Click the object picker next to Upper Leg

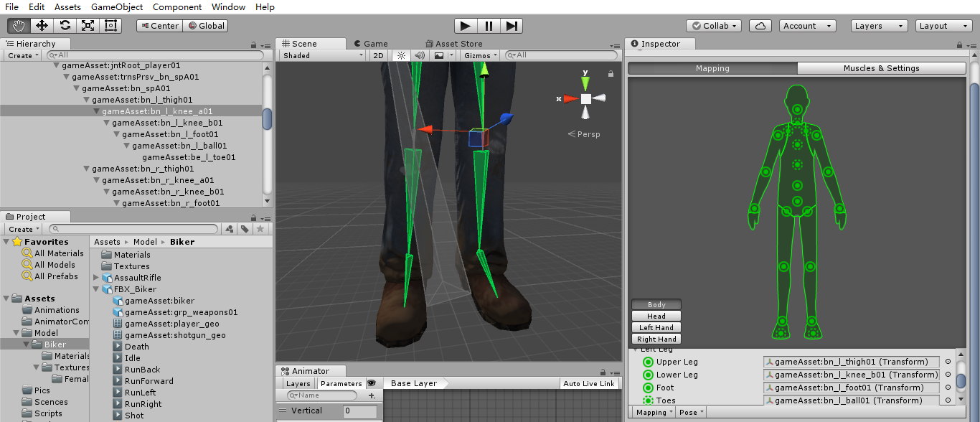pyautogui.click(x=948, y=362)
